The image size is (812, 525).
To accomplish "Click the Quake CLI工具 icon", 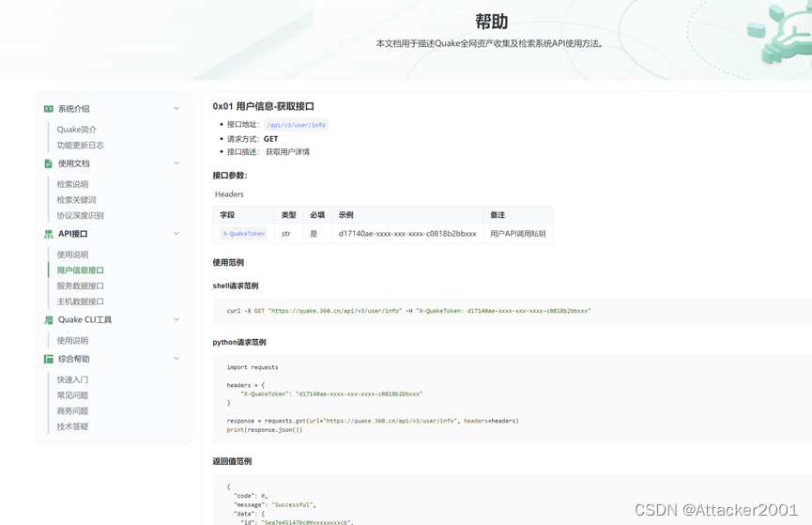I will pyautogui.click(x=49, y=320).
